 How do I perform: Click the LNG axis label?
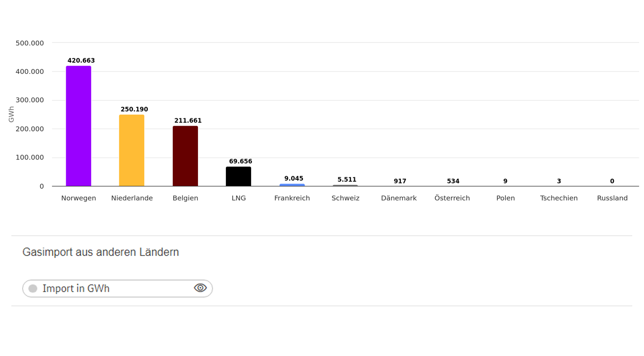click(238, 198)
